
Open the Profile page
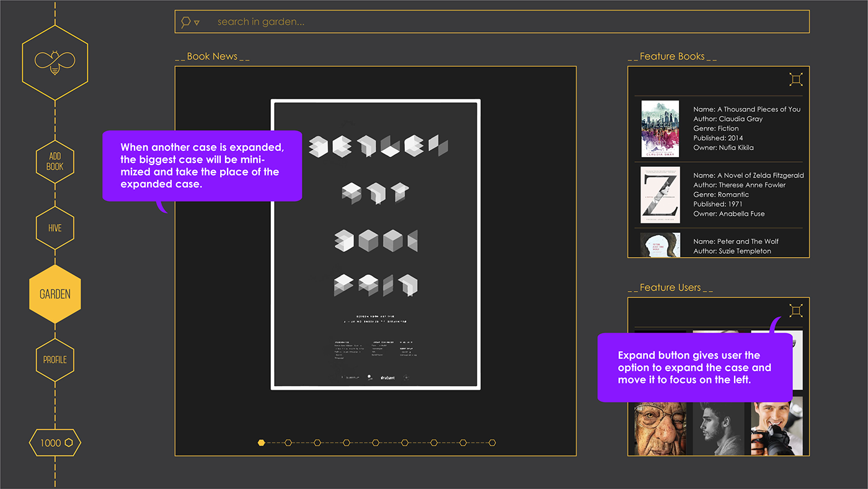(55, 359)
